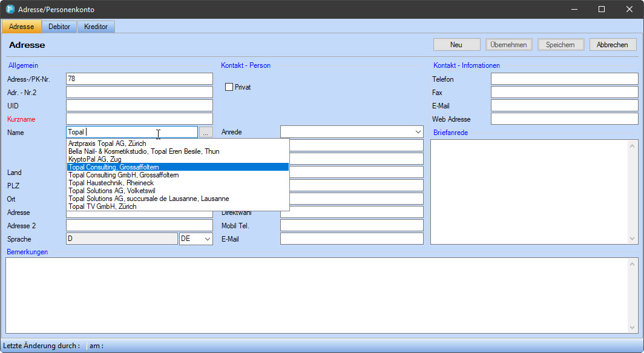Choose Topal Consulting GmbH, Grossaffoltern suggestion
The image size is (644, 353).
[x=123, y=175]
